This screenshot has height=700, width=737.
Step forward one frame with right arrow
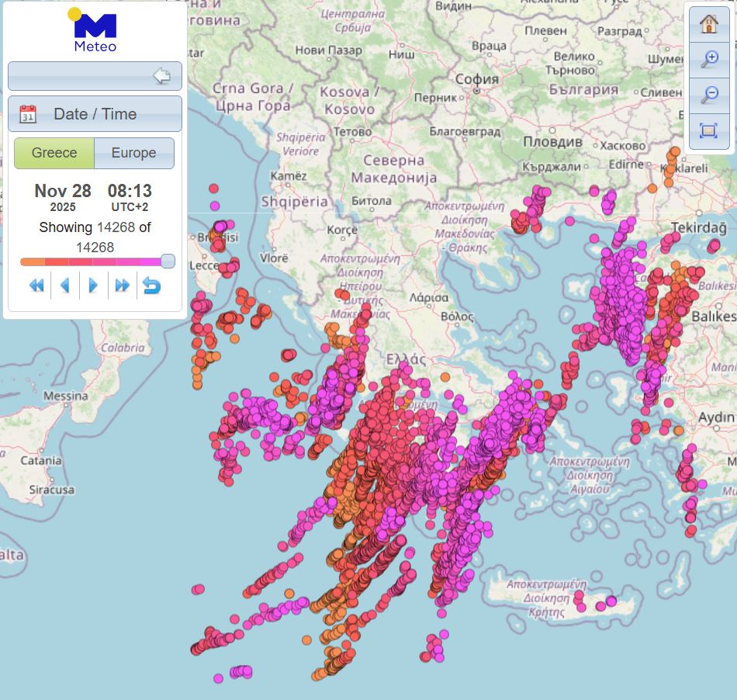[93, 286]
